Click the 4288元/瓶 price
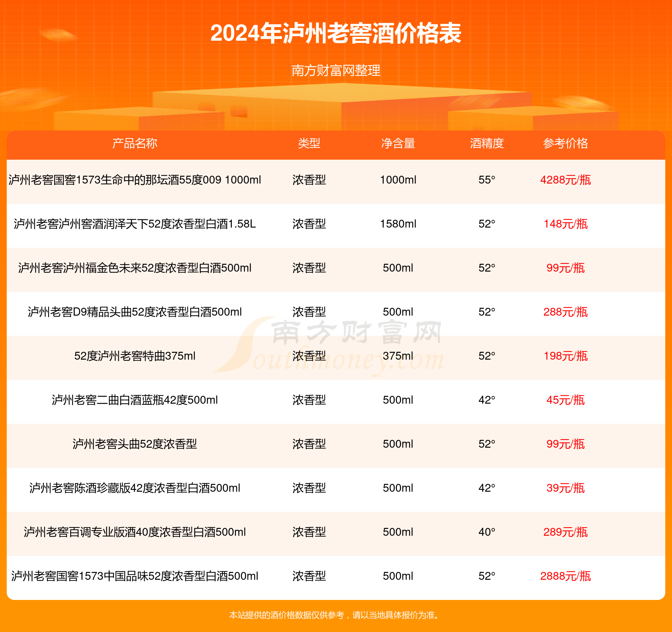The image size is (672, 632). [x=566, y=180]
